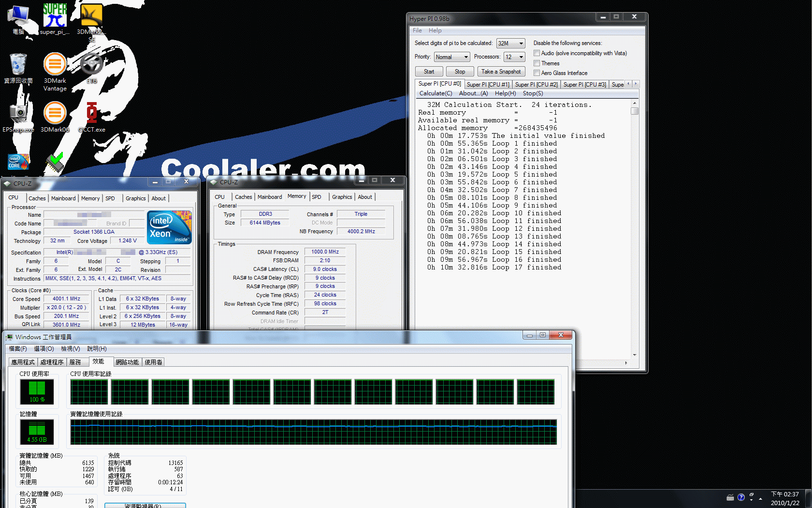
Task: Open the Priority Normal dropdown
Action: click(x=452, y=57)
